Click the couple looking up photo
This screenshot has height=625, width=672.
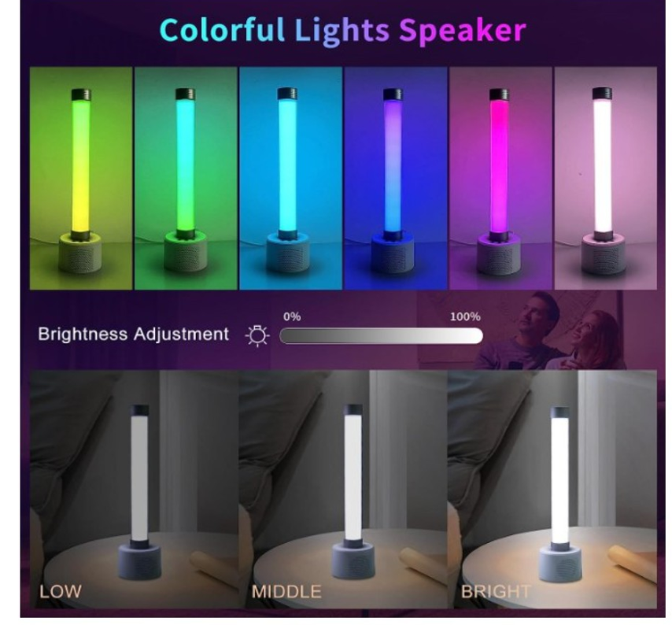pyautogui.click(x=553, y=330)
